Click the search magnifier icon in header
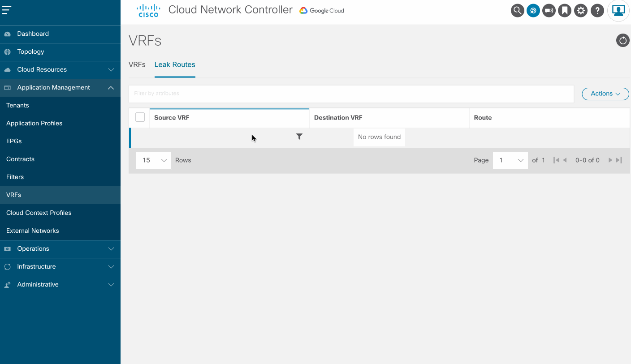The image size is (631, 364). [517, 11]
